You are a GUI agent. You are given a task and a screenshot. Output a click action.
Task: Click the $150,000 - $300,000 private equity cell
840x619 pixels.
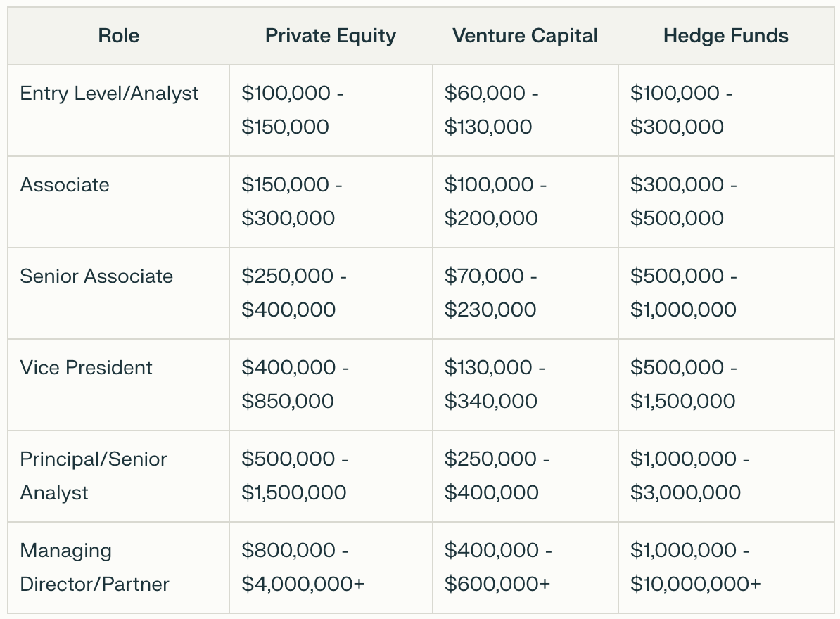tap(292, 201)
